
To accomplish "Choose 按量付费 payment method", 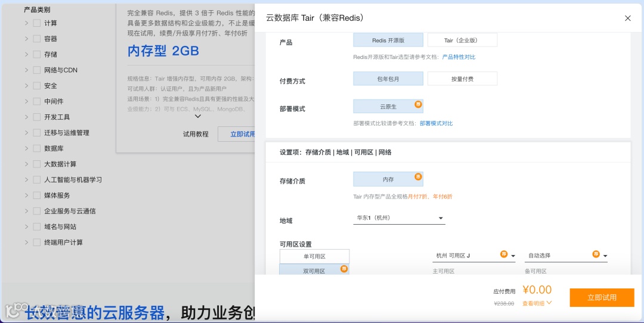I will [x=463, y=79].
